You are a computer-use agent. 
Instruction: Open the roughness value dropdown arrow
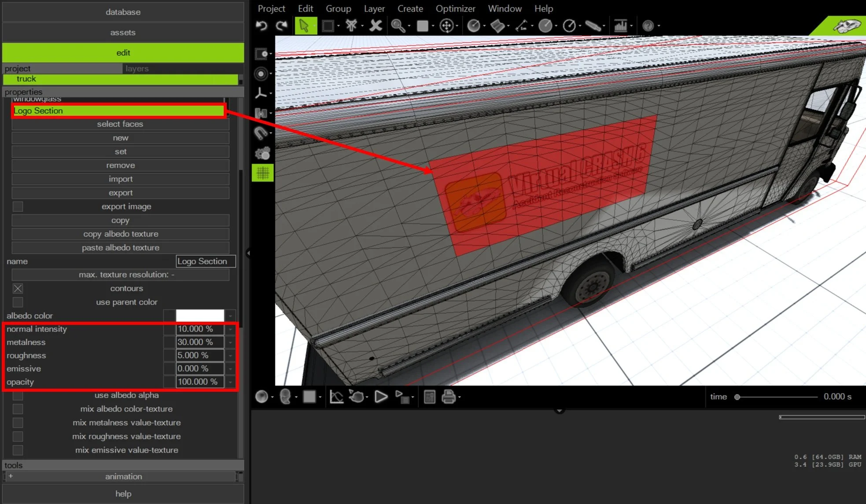tap(230, 356)
